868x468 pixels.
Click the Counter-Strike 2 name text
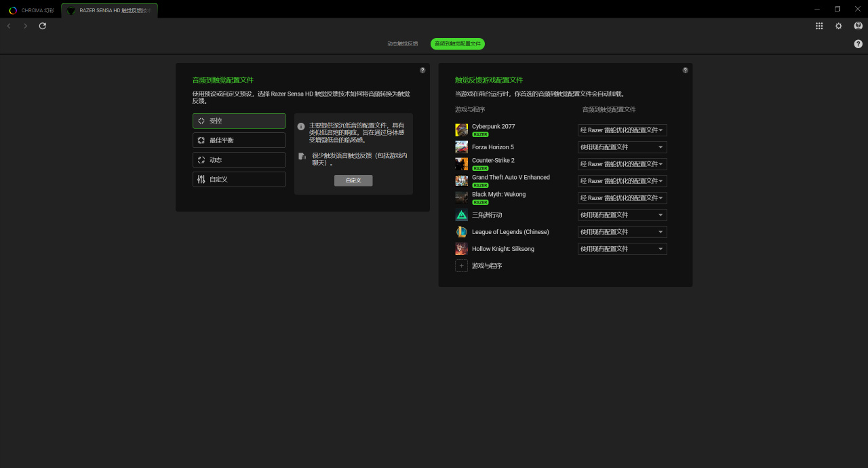click(493, 161)
